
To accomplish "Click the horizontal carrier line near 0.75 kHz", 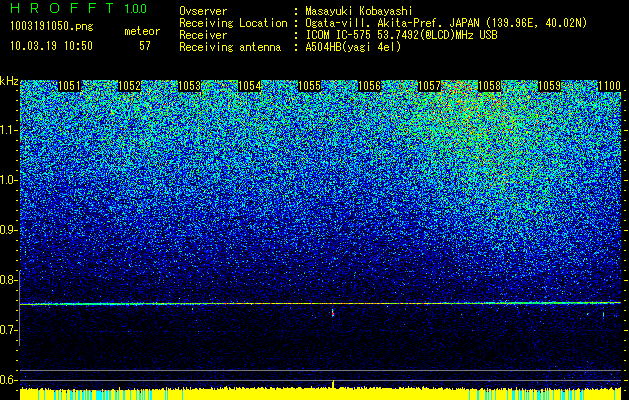I will [x=321, y=304].
